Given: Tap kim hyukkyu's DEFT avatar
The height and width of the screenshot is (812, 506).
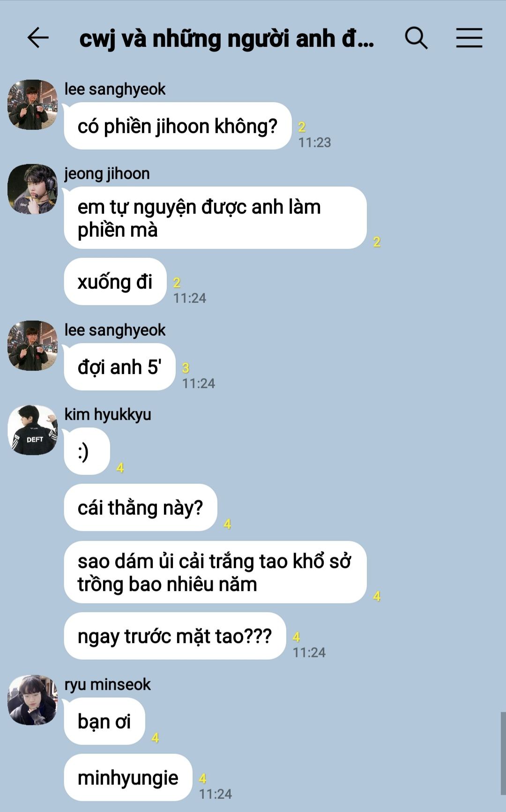Looking at the screenshot, I should coord(32,430).
